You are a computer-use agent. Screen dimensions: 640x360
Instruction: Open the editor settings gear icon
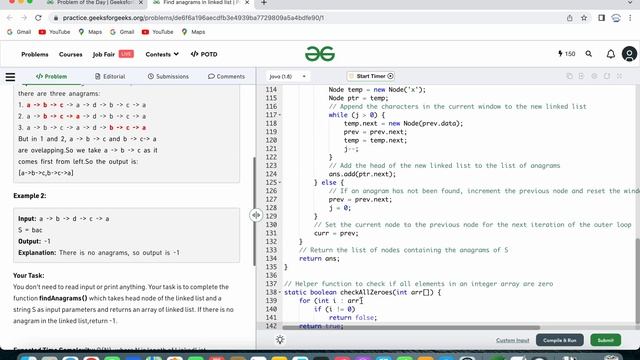594,76
